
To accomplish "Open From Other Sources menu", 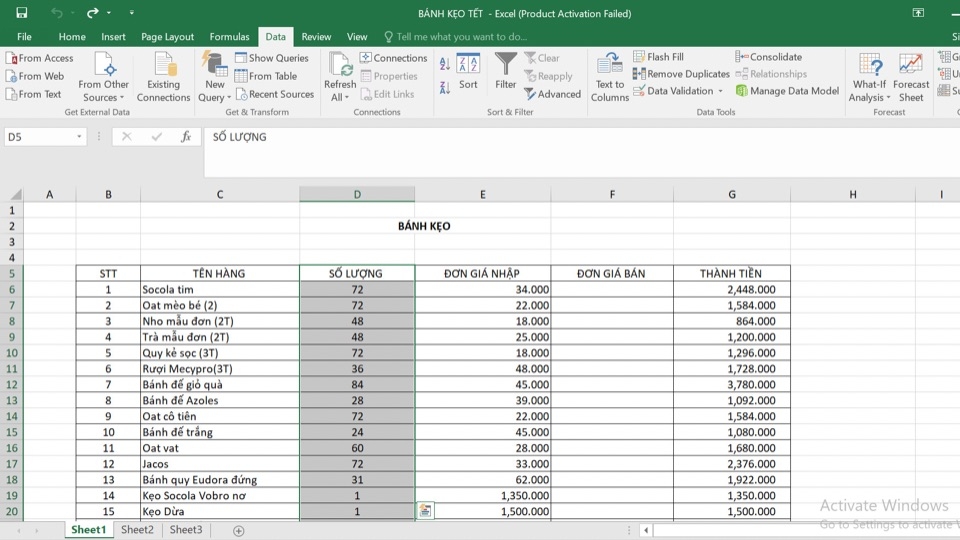I will [x=103, y=77].
